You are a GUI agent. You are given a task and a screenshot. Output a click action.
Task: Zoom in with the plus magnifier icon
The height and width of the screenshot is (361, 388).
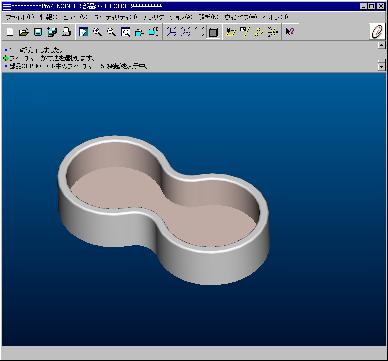[97, 32]
